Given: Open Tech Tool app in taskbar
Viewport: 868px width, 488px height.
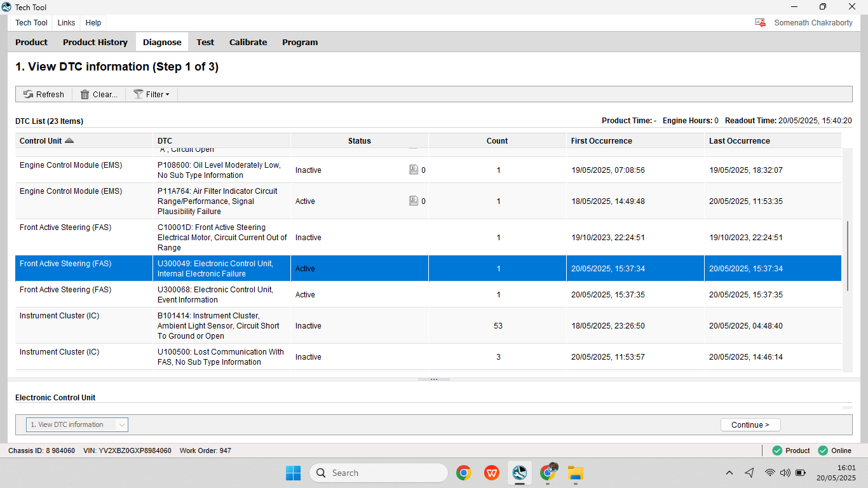Looking at the screenshot, I should pos(520,473).
